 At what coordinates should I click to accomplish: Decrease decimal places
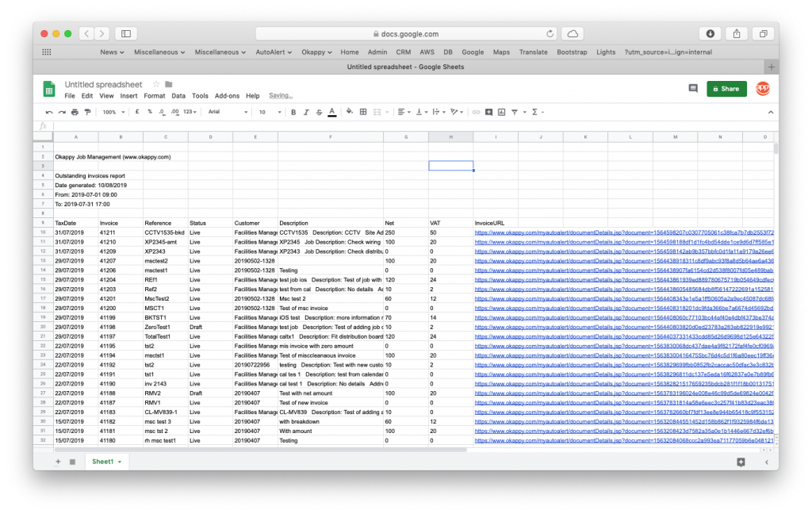pyautogui.click(x=162, y=112)
